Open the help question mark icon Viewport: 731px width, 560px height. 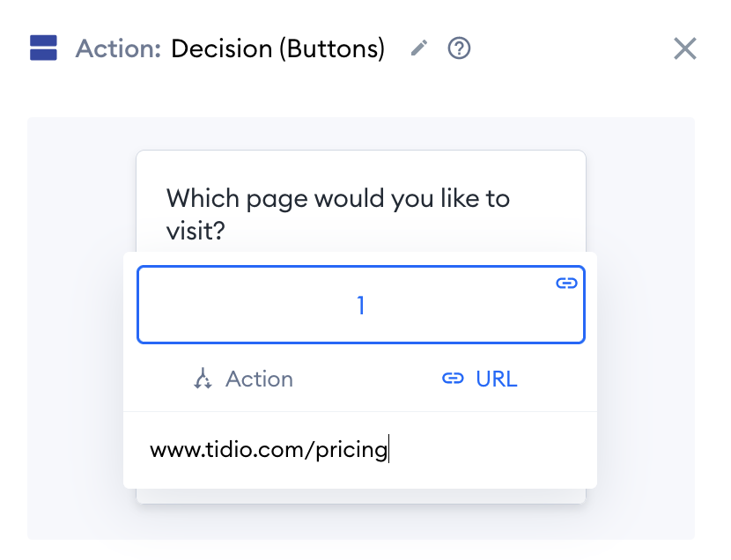[x=459, y=48]
